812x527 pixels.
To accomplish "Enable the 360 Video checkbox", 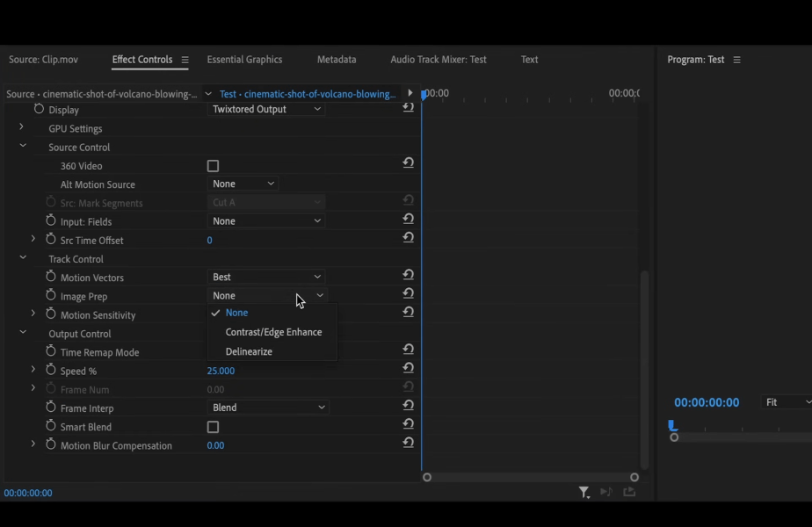I will [213, 166].
